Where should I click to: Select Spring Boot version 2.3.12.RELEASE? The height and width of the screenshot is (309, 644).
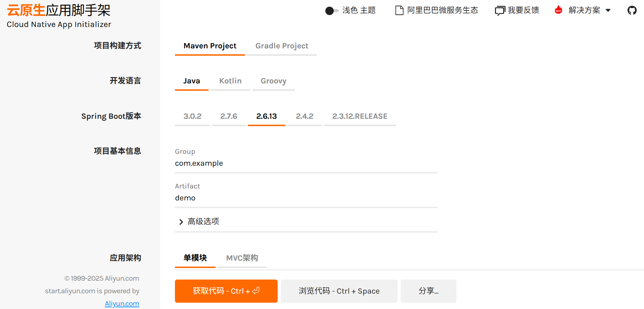coord(360,116)
